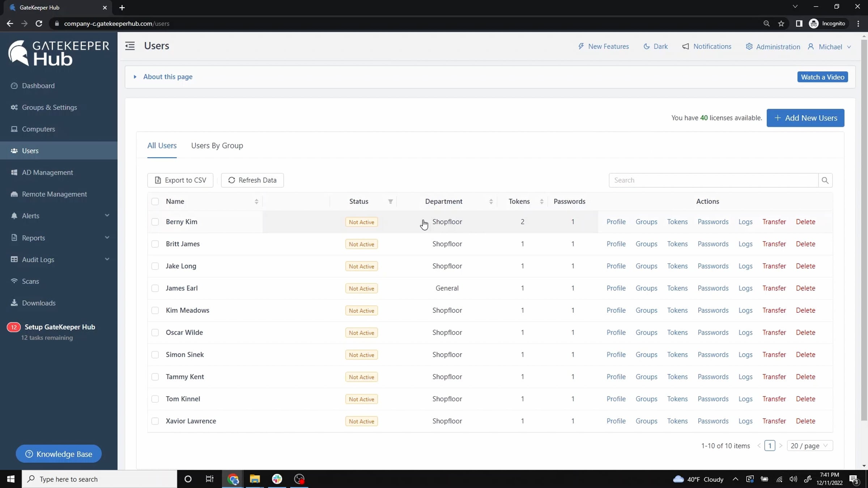The width and height of the screenshot is (868, 488).
Task: Click Delete for Tom Kinnel
Action: click(805, 399)
